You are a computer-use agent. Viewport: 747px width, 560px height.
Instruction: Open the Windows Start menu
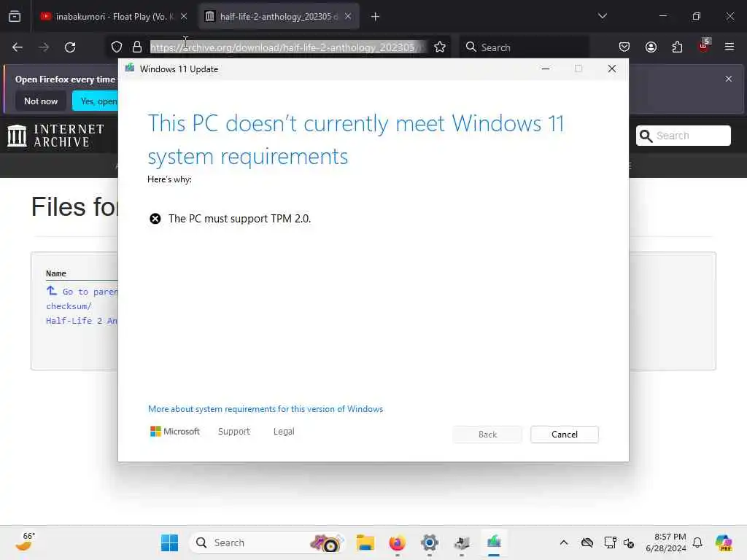169,542
